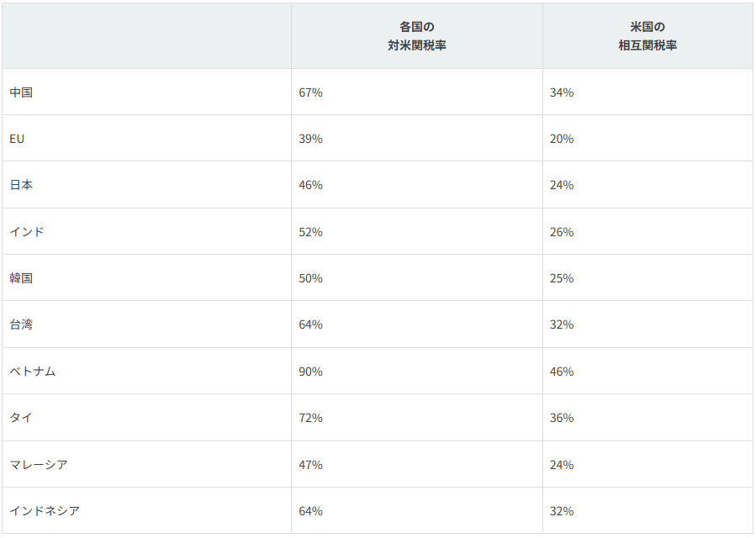Click the 46% reciprocal rate for ベトナム
The height and width of the screenshot is (538, 756).
(x=562, y=372)
